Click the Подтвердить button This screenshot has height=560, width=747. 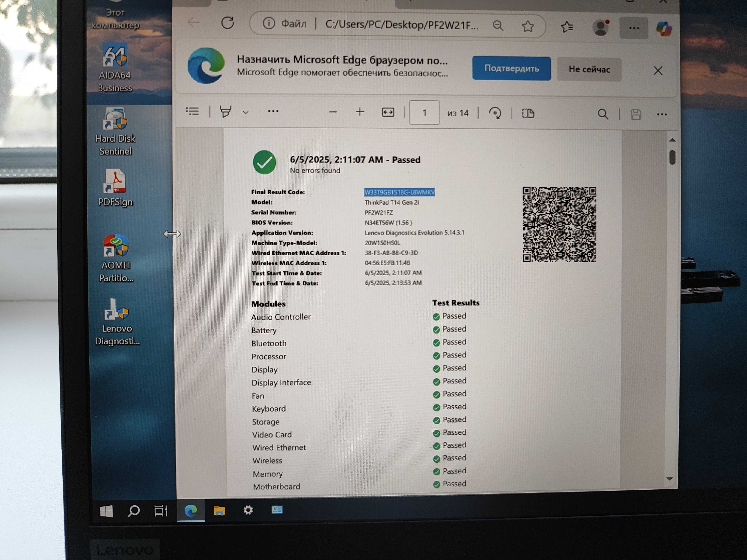coord(512,68)
